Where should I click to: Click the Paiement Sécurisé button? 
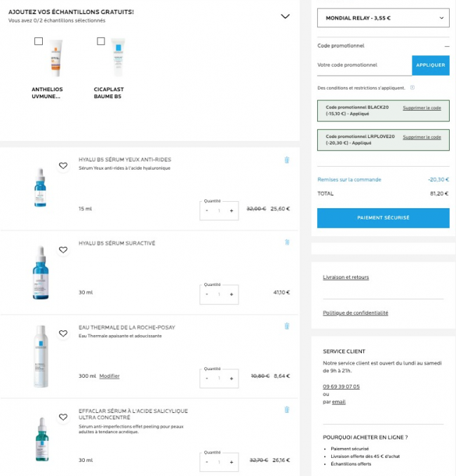pos(383,218)
